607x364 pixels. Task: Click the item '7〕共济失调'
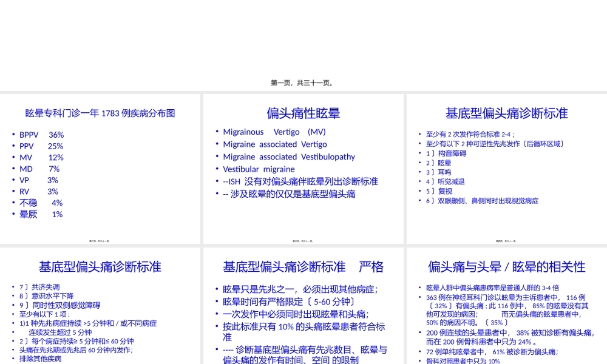[39, 287]
